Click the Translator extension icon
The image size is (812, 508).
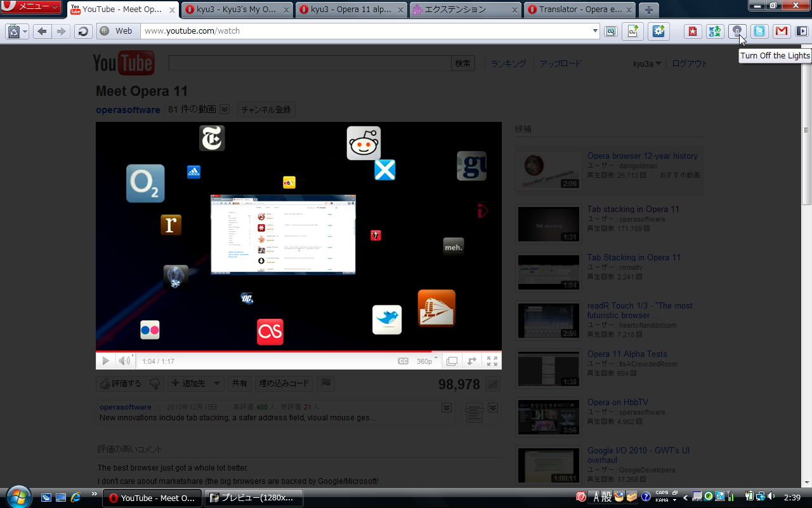pyautogui.click(x=715, y=30)
